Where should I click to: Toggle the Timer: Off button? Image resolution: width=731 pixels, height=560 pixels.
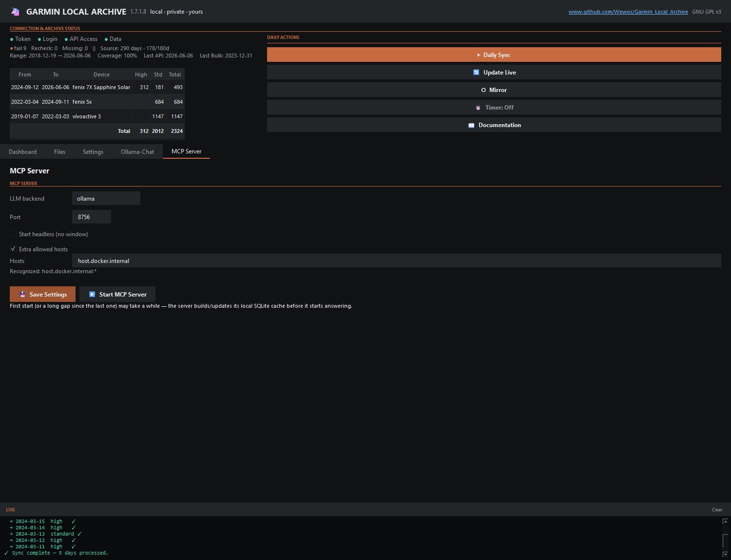coord(494,108)
